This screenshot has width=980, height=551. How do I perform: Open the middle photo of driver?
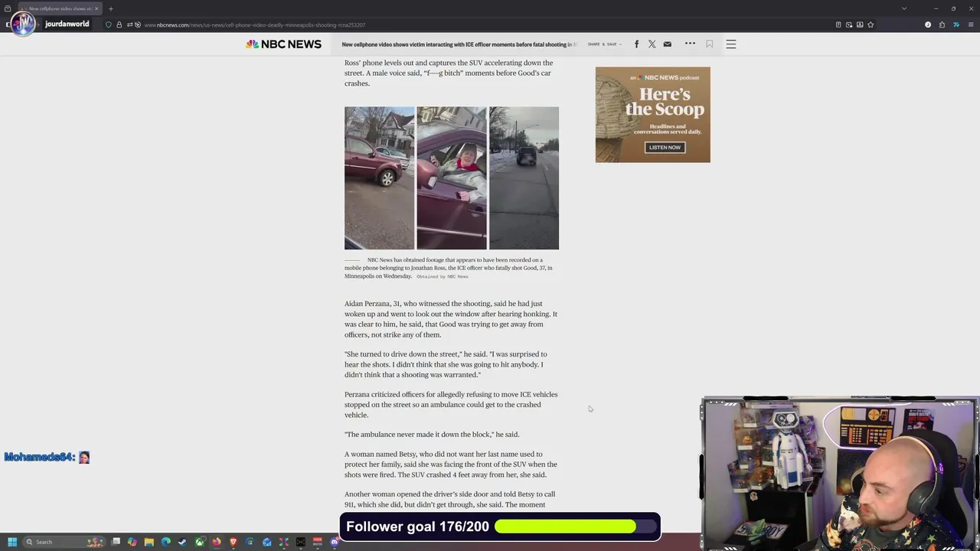pos(452,178)
